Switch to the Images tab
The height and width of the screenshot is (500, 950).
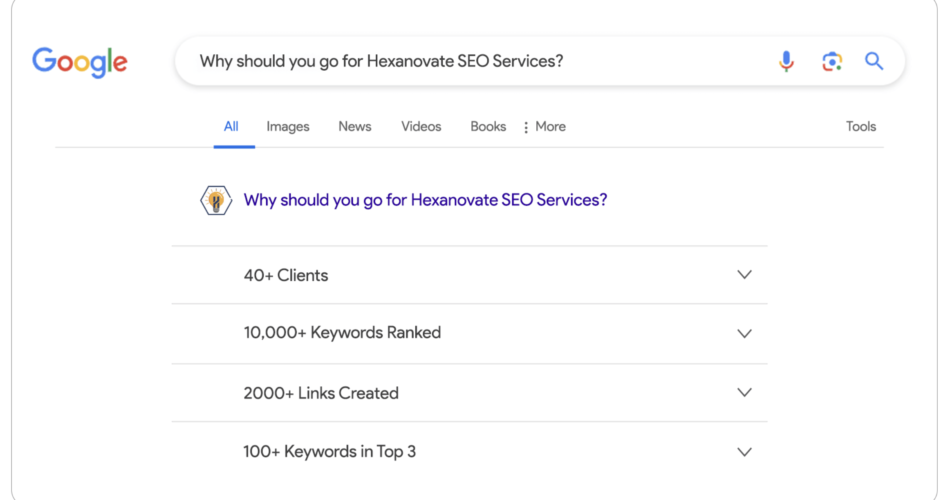coord(288,127)
